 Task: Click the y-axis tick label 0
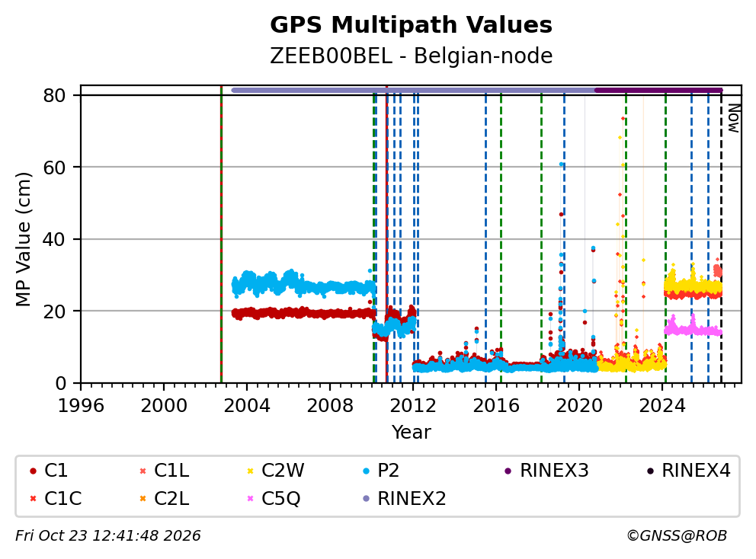61,383
